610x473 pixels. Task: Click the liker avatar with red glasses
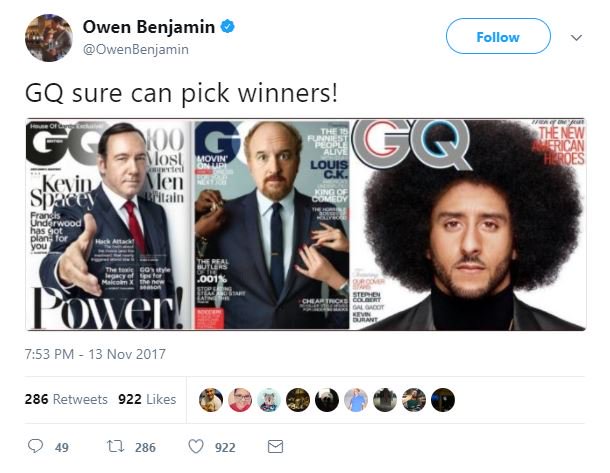click(x=240, y=400)
